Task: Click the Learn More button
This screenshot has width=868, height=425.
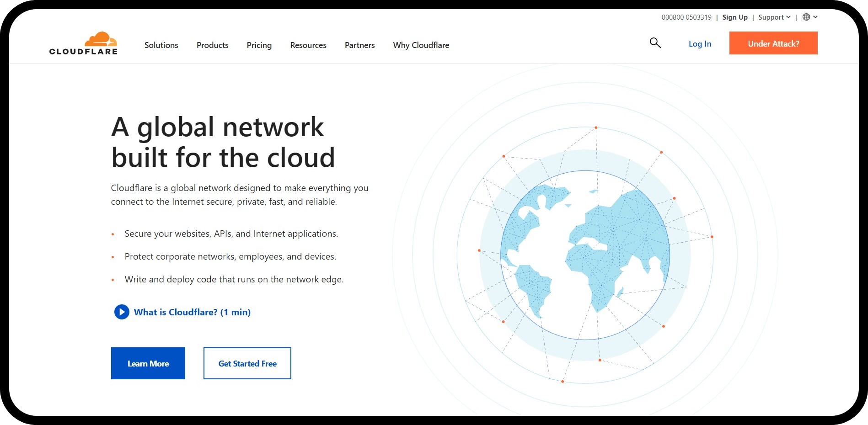Action: pos(148,363)
